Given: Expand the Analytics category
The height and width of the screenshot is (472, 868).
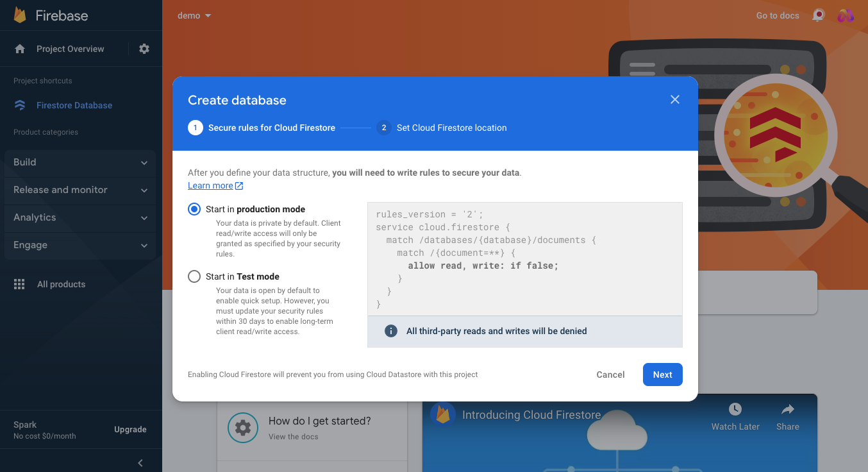Looking at the screenshot, I should coord(80,217).
